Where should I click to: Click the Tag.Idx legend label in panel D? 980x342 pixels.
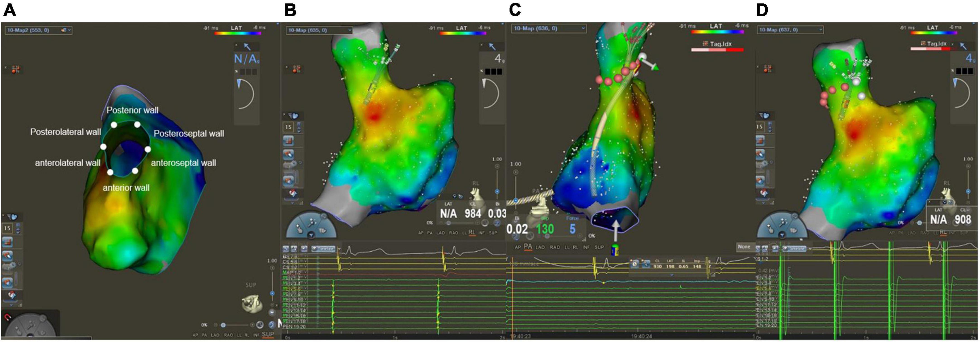click(937, 44)
